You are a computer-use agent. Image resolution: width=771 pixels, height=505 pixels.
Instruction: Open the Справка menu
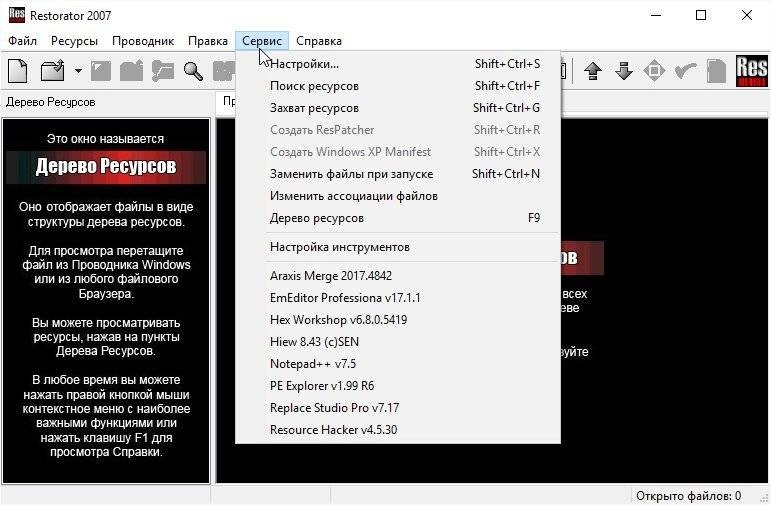coord(319,41)
